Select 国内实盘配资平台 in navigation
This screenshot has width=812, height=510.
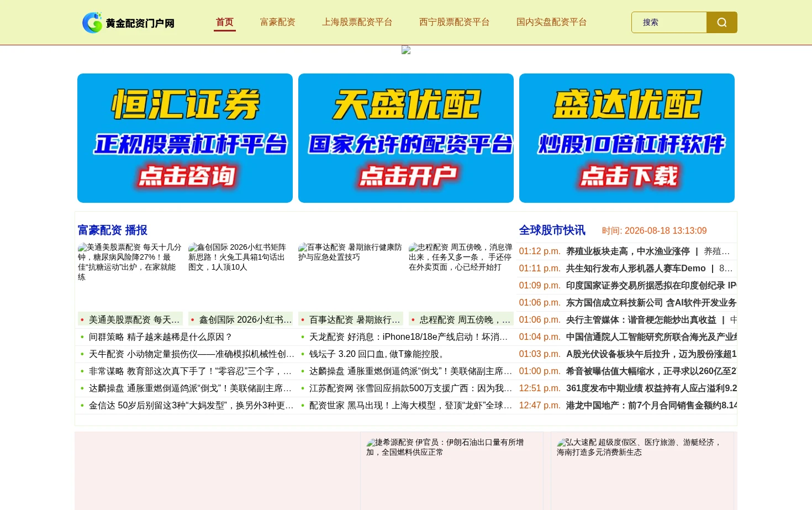[552, 22]
